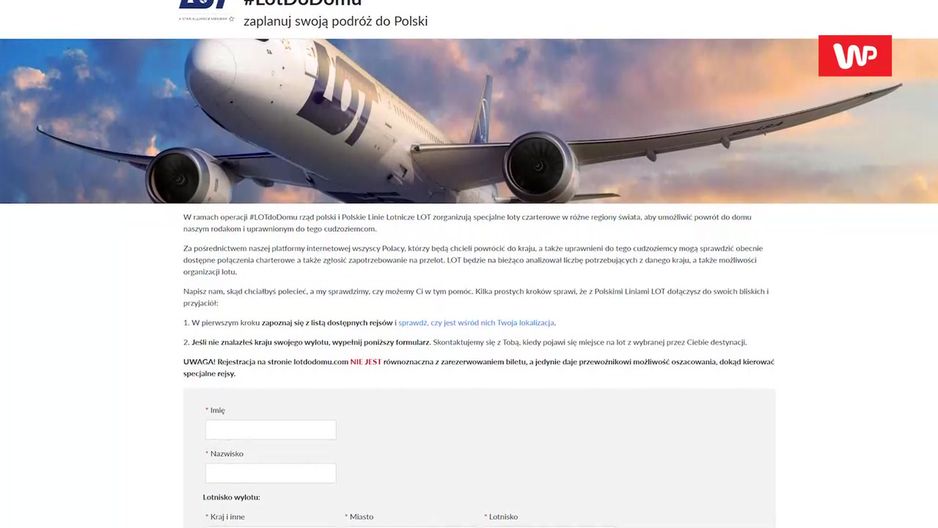Focus the Nazwisko text field
938x528 pixels.
pyautogui.click(x=270, y=473)
